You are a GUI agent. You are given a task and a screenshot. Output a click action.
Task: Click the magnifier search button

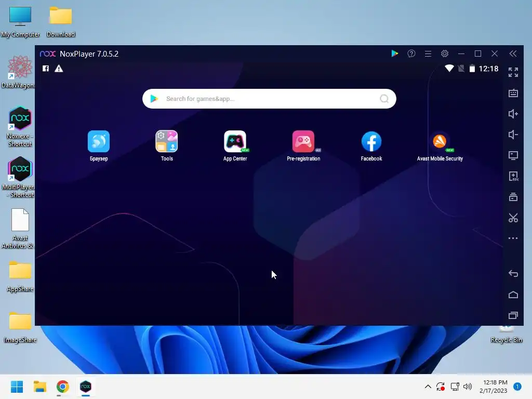(384, 99)
